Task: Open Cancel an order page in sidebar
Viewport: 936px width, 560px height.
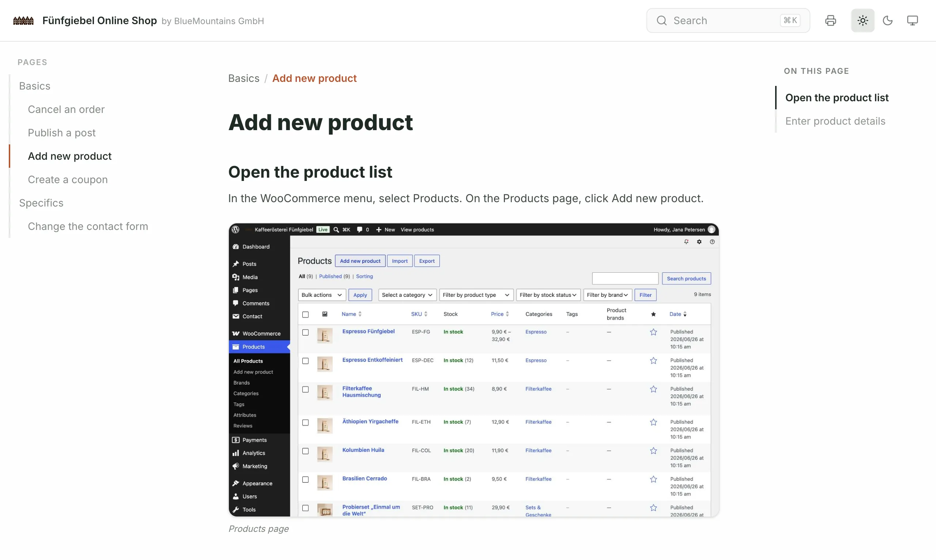Action: pos(66,109)
